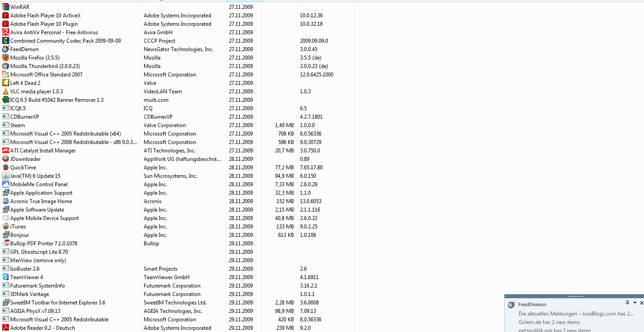Select 'IrfanView (remove only)' entry
Screen dimensions: 644x332
click(38, 260)
